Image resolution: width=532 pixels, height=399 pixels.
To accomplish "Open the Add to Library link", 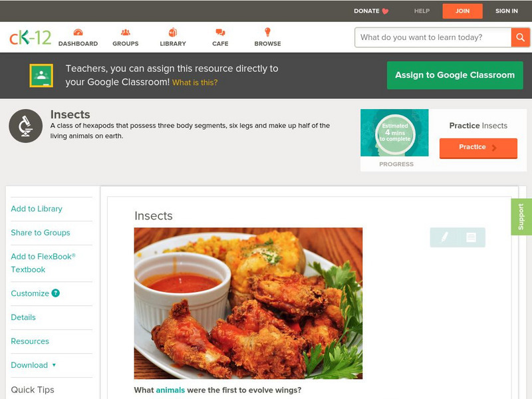I will tap(37, 209).
